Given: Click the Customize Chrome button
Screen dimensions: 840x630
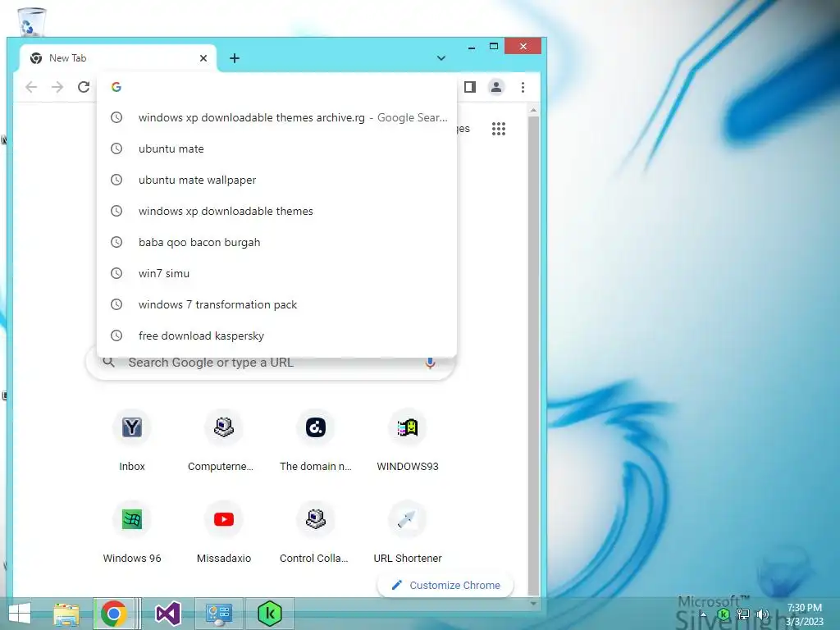Looking at the screenshot, I should point(445,585).
